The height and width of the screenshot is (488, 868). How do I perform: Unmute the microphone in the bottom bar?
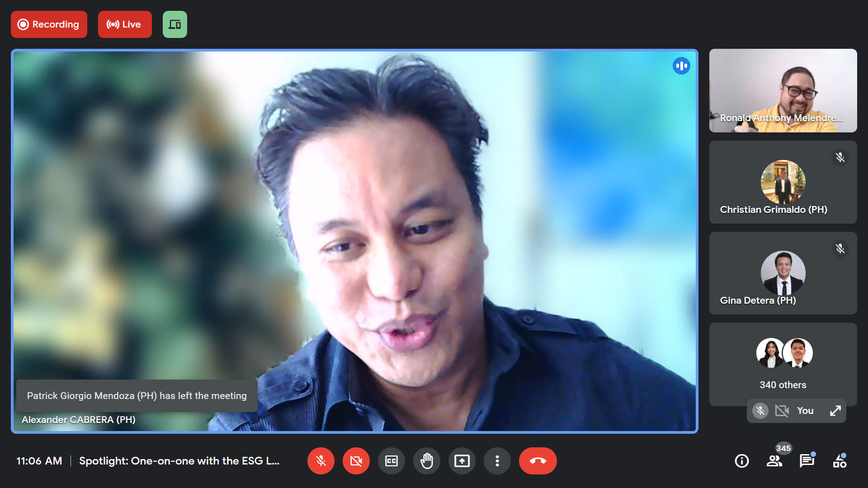[321, 461]
